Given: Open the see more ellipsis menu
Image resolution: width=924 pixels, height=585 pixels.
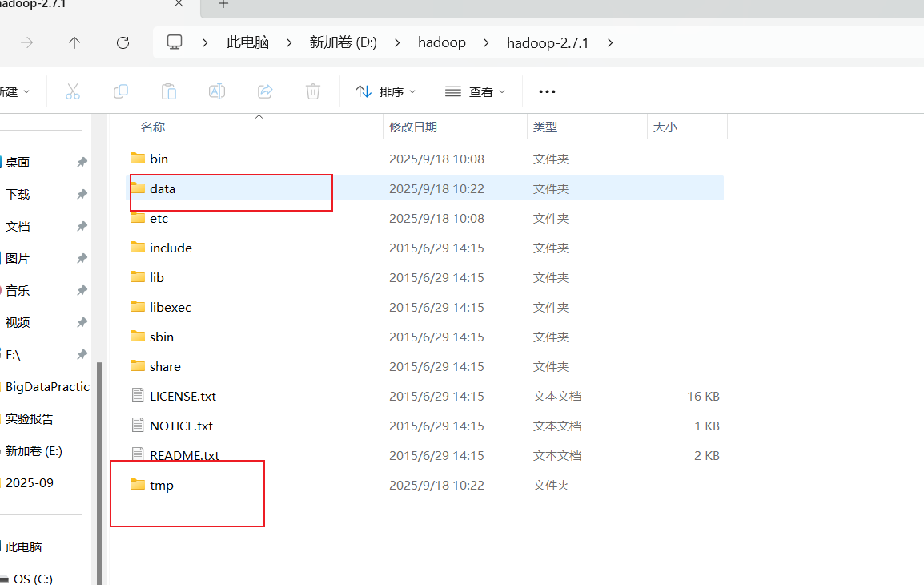Looking at the screenshot, I should point(547,91).
